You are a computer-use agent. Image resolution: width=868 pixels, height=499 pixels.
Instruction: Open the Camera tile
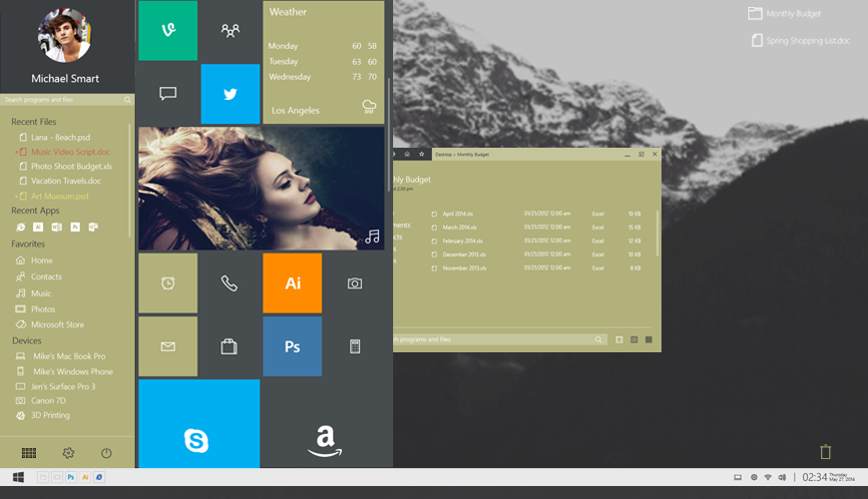[x=354, y=283]
